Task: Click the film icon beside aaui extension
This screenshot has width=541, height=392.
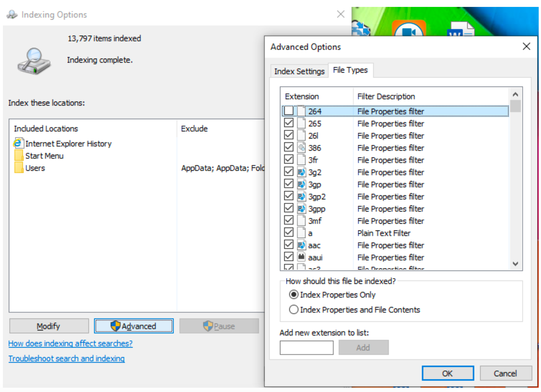Action: (302, 257)
